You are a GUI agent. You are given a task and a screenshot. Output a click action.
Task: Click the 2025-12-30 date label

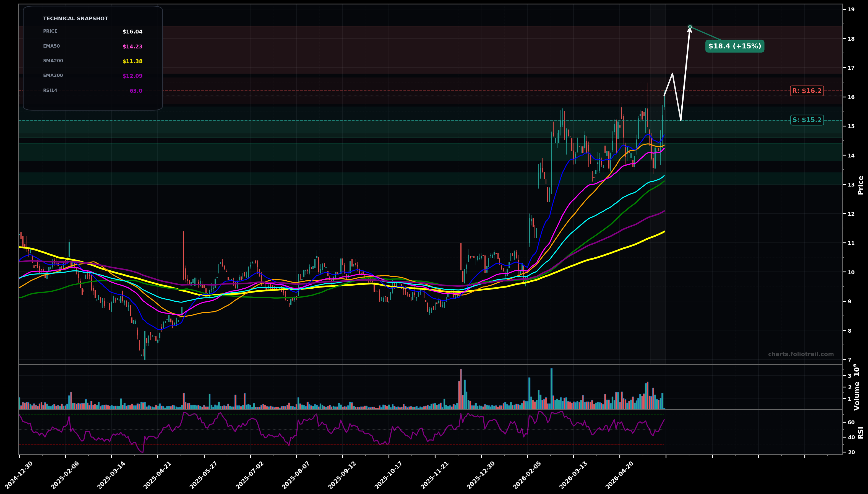tap(481, 475)
